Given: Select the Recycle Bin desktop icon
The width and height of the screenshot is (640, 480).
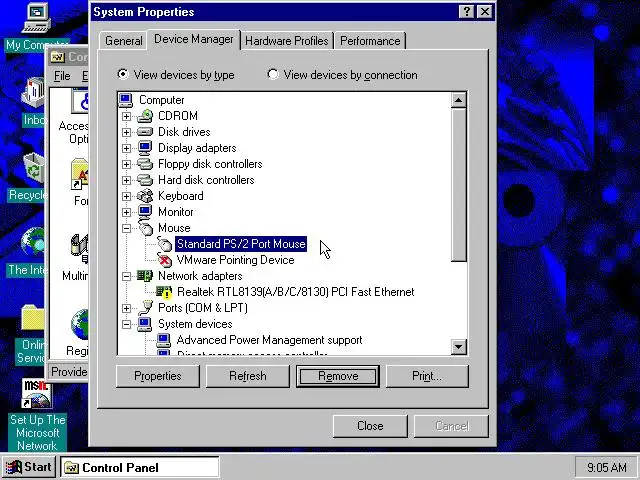Looking at the screenshot, I should click(x=34, y=167).
